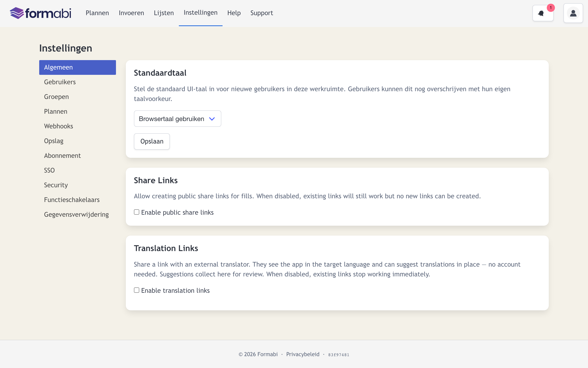The image size is (588, 368).
Task: Open Gebruikers settings section
Action: point(78,82)
